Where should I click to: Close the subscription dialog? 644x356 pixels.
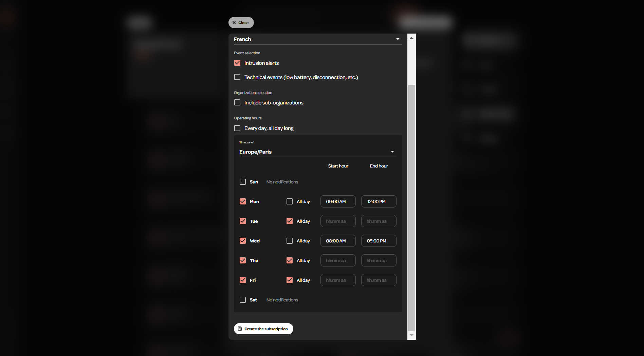coord(241,23)
